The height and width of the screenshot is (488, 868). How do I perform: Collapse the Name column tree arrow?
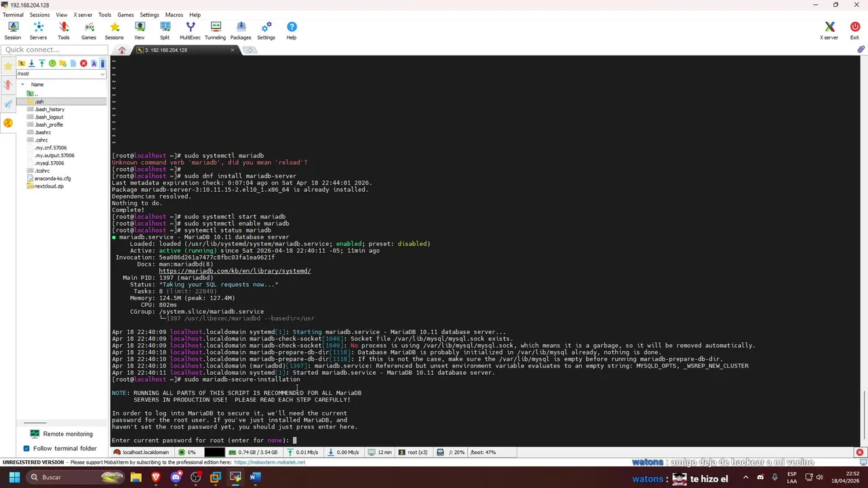(22, 85)
